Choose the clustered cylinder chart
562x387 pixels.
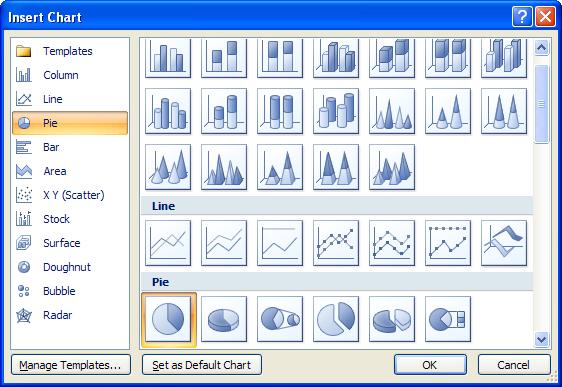click(x=168, y=111)
